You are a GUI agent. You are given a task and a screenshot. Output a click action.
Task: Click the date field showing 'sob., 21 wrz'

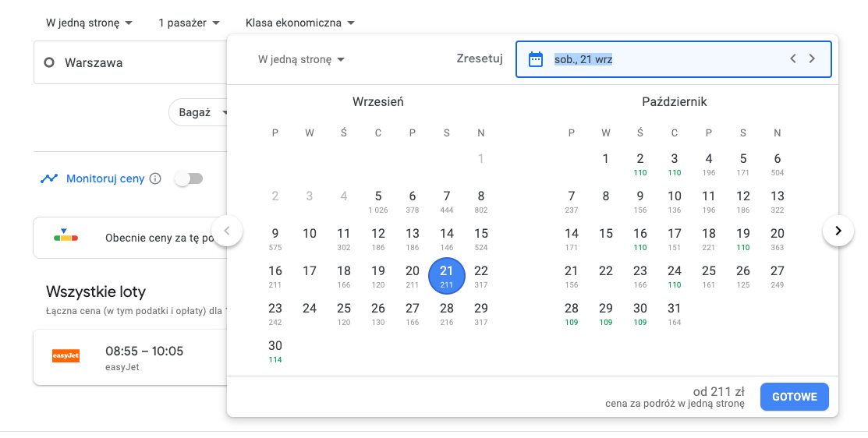click(x=673, y=59)
